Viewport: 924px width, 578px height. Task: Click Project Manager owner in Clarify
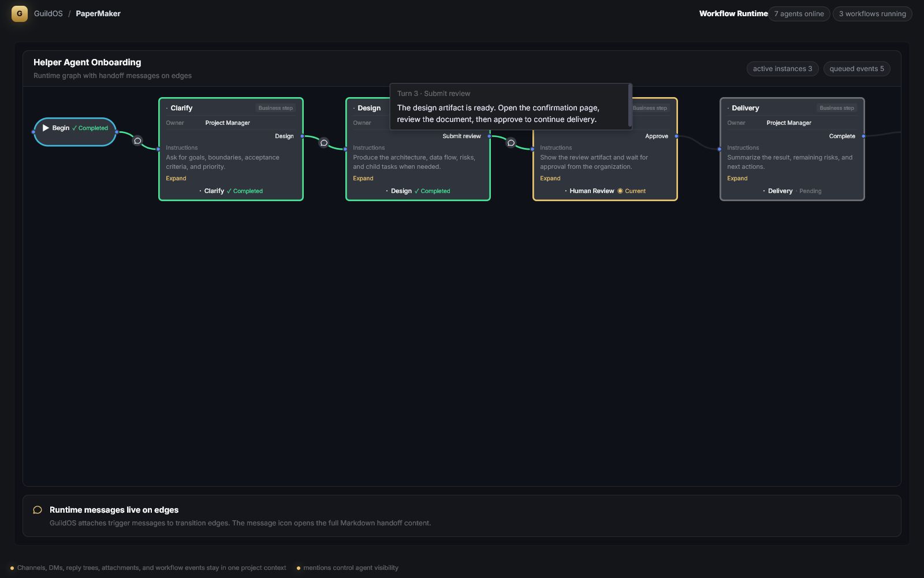[228, 123]
